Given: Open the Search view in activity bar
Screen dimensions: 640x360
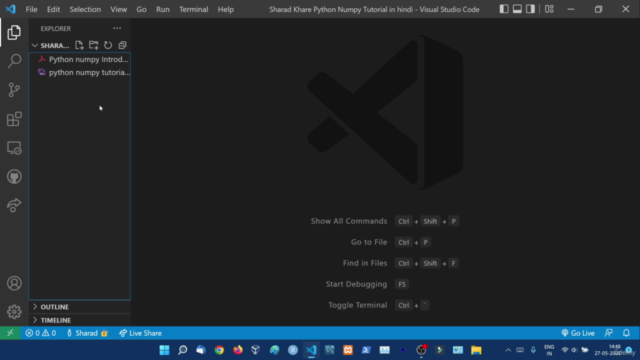Looking at the screenshot, I should [x=14, y=61].
